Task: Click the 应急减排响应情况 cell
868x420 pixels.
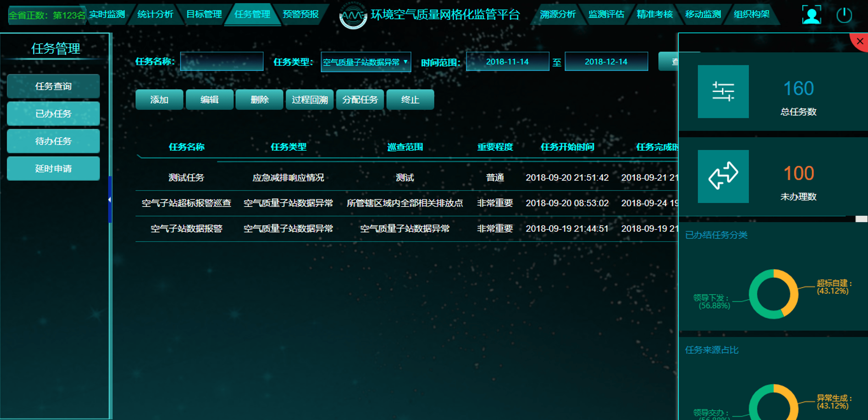Action: 288,178
